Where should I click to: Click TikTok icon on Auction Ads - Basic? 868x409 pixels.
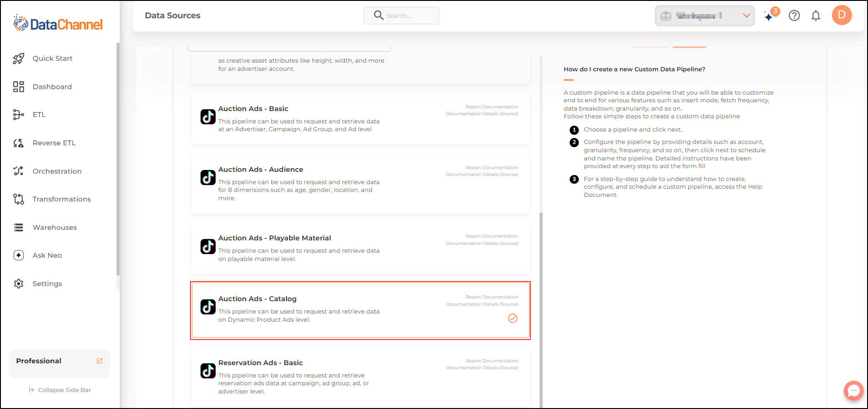(x=208, y=117)
